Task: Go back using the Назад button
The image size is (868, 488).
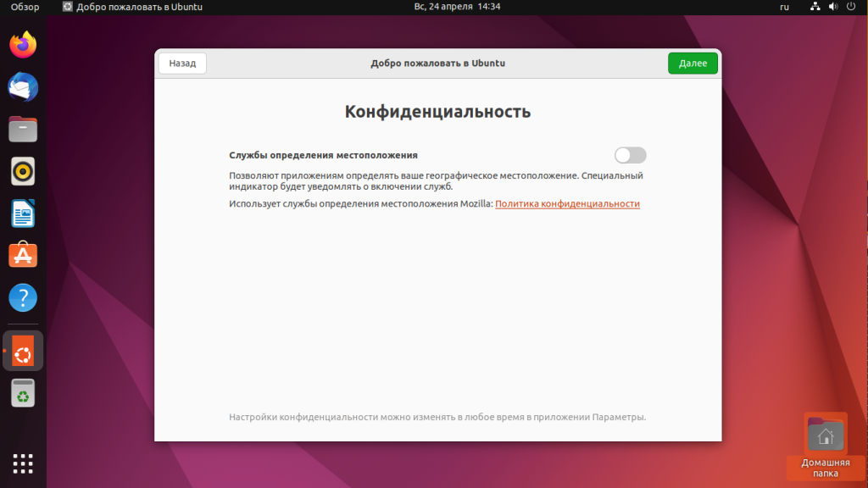Action: tap(182, 64)
